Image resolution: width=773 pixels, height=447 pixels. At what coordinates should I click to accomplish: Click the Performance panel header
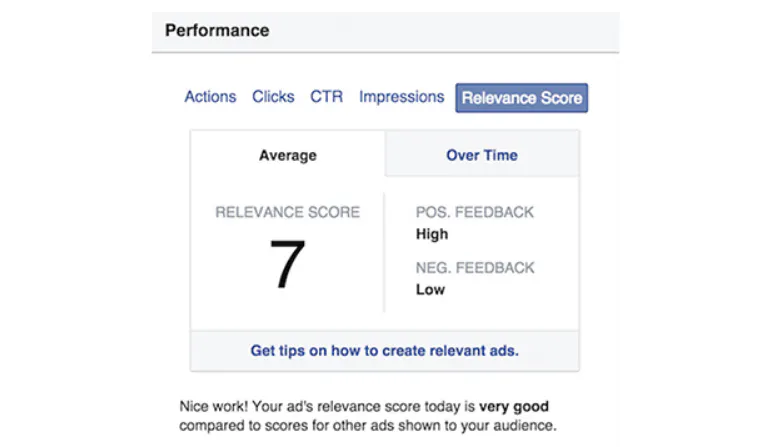(x=217, y=30)
